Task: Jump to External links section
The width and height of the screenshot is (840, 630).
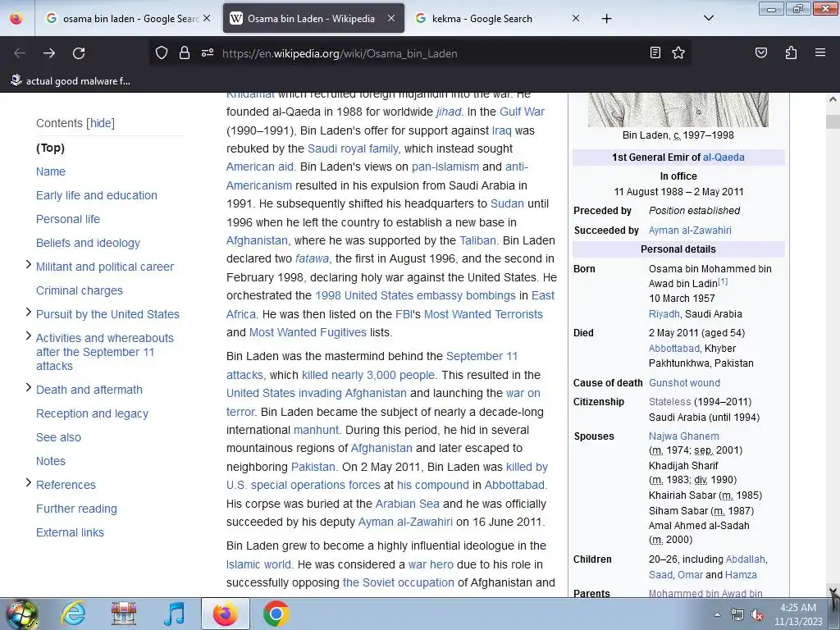Action: click(70, 532)
